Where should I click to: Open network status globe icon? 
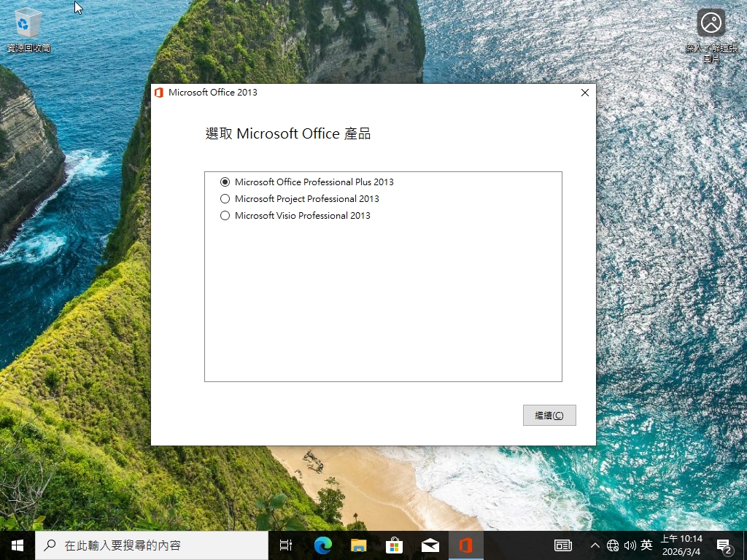click(613, 545)
